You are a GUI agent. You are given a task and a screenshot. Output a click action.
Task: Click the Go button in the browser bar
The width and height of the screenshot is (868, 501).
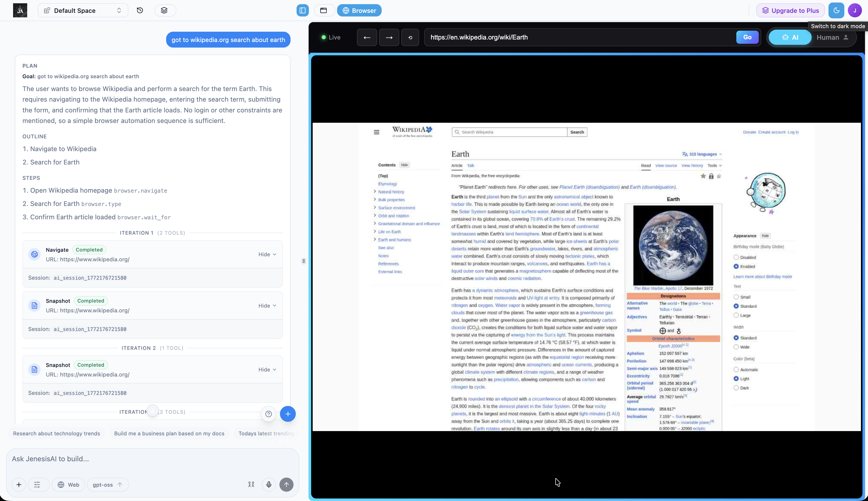pyautogui.click(x=746, y=37)
